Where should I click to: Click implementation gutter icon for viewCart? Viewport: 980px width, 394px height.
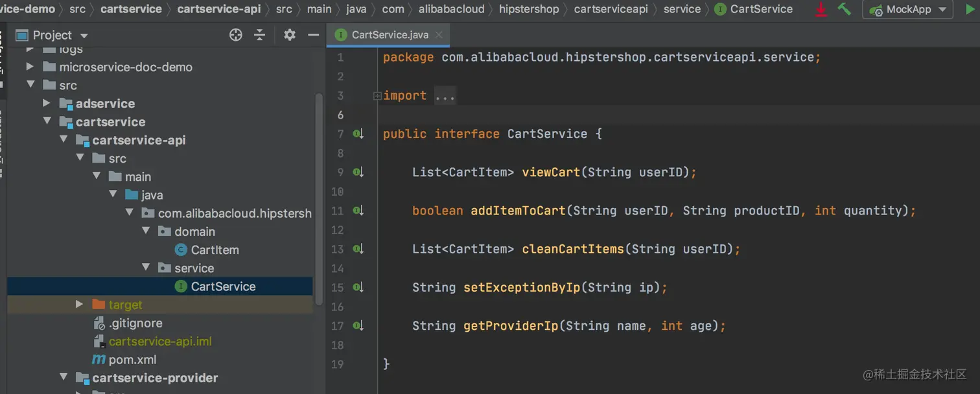[x=358, y=172]
